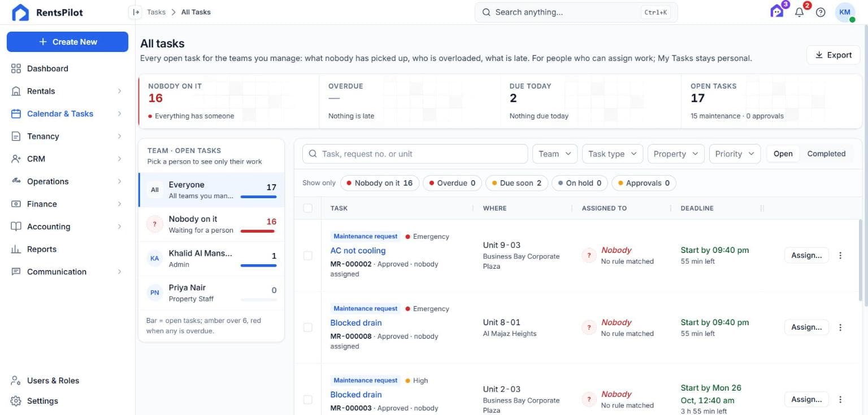Open the AI assistant icon with badge 3
Viewport: 868px width, 415px height.
778,11
